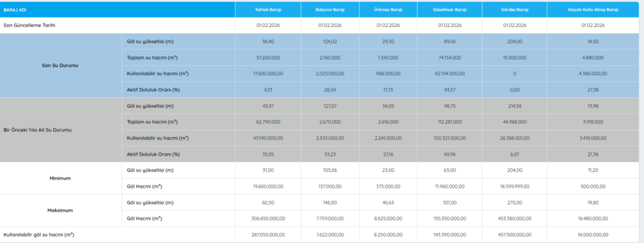Click the Son Güncelleme Tarihi row label
Viewport: 644px width, 243px height.
[x=30, y=25]
